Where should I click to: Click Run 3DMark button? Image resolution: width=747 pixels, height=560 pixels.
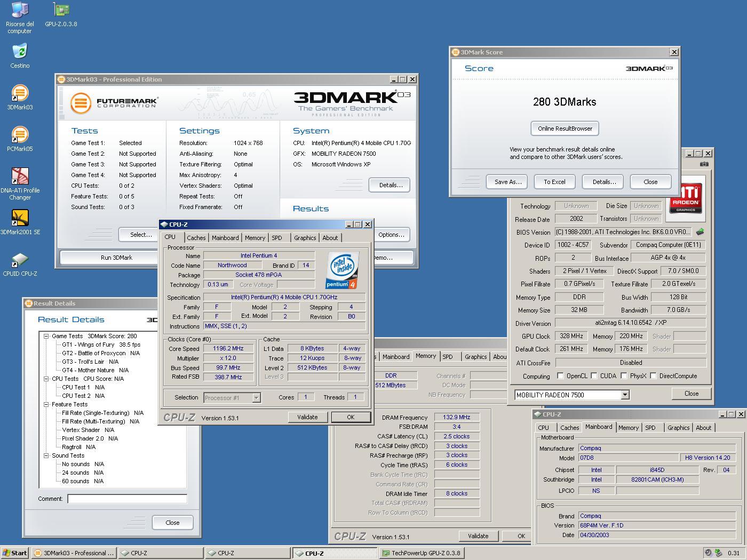[116, 258]
